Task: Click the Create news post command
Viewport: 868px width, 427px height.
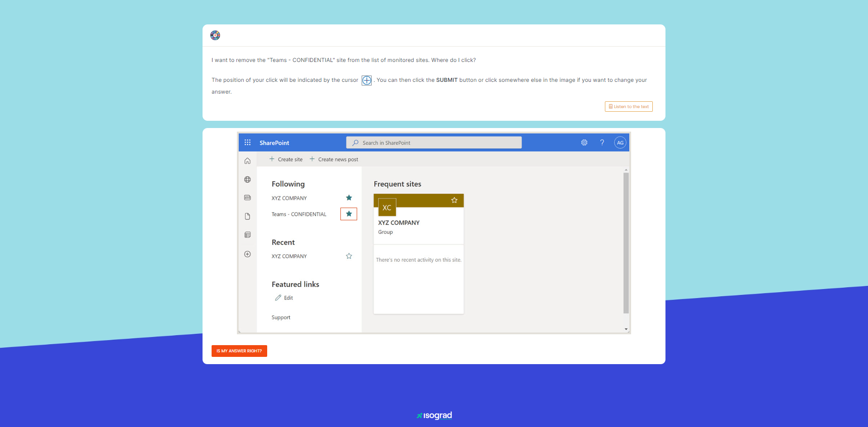Action: tap(334, 159)
